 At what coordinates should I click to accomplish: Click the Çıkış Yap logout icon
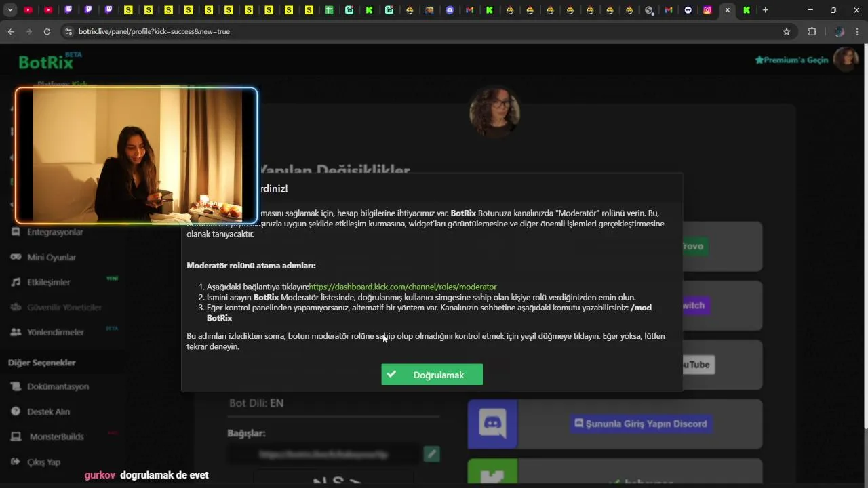15,462
